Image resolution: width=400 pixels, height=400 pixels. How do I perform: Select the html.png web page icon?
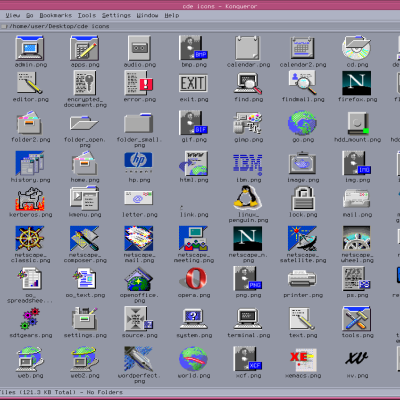tap(193, 163)
